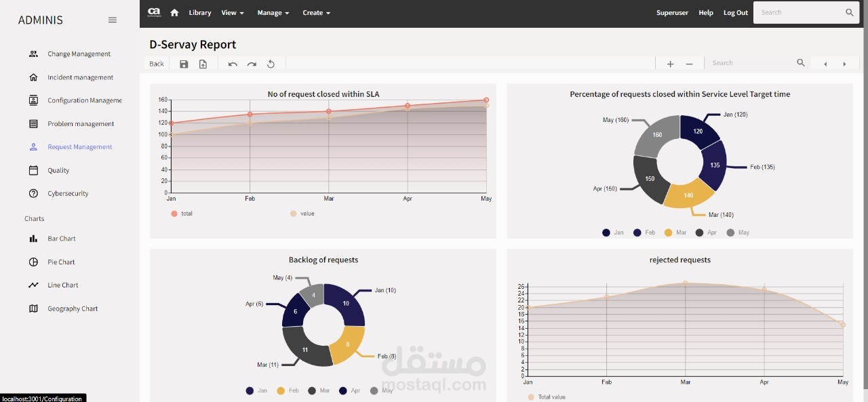Click the Back button
This screenshot has height=402, width=868.
click(156, 63)
